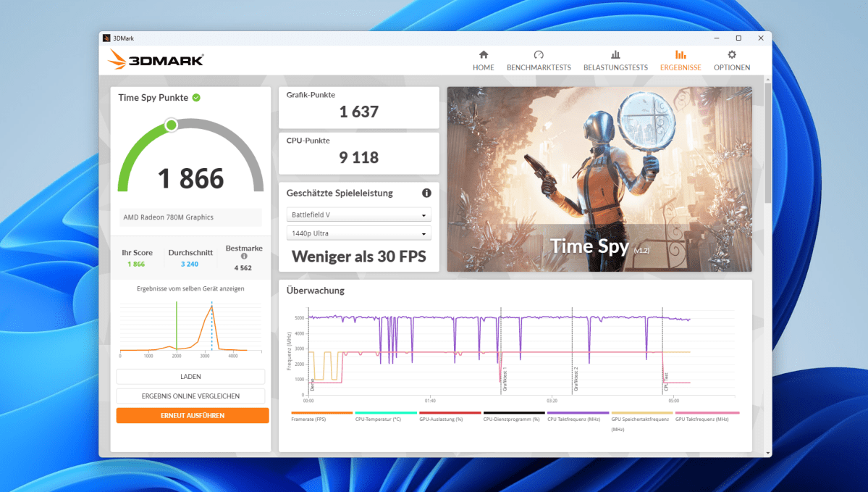868x492 pixels.
Task: Select the Ergebnisse navigation tab
Action: click(x=680, y=67)
